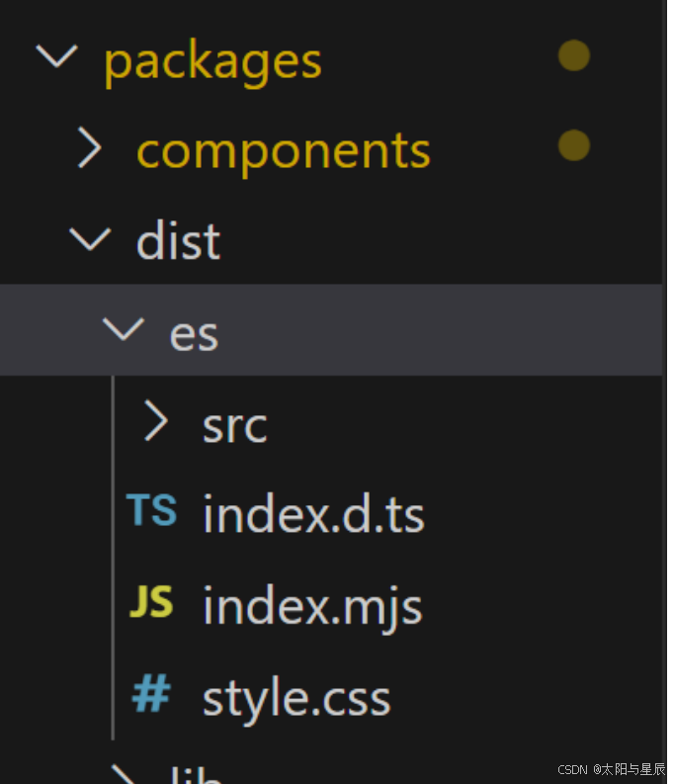Click the CSS hash icon beside style.css
674x784 pixels.
coord(151,692)
